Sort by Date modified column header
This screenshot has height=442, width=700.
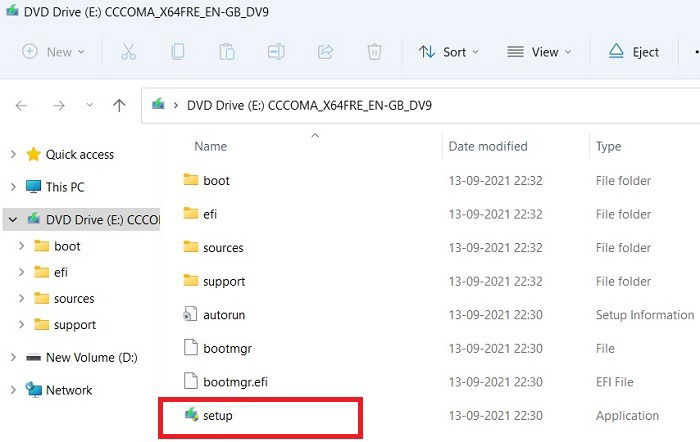pyautogui.click(x=488, y=146)
